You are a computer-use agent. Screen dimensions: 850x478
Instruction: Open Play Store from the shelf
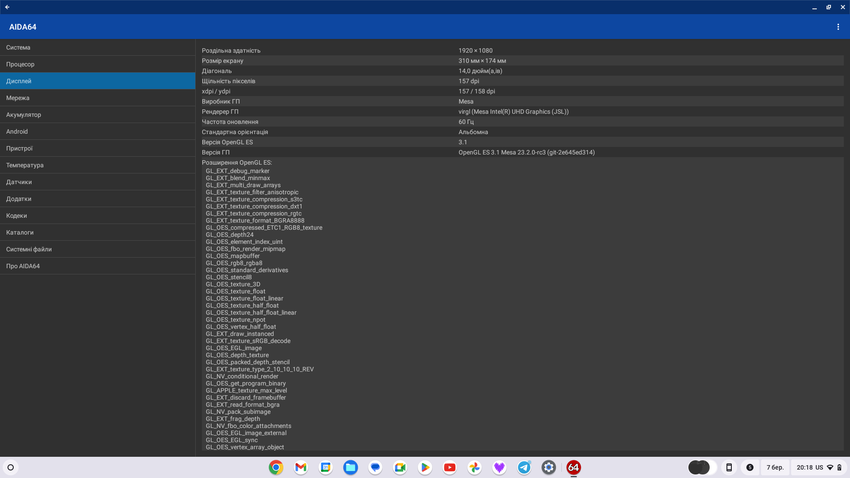coord(425,467)
